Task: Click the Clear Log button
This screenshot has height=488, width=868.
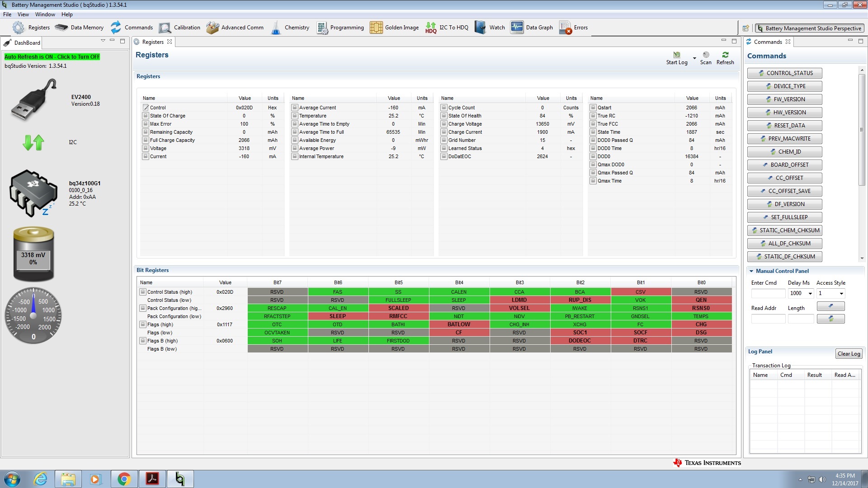Action: click(848, 354)
